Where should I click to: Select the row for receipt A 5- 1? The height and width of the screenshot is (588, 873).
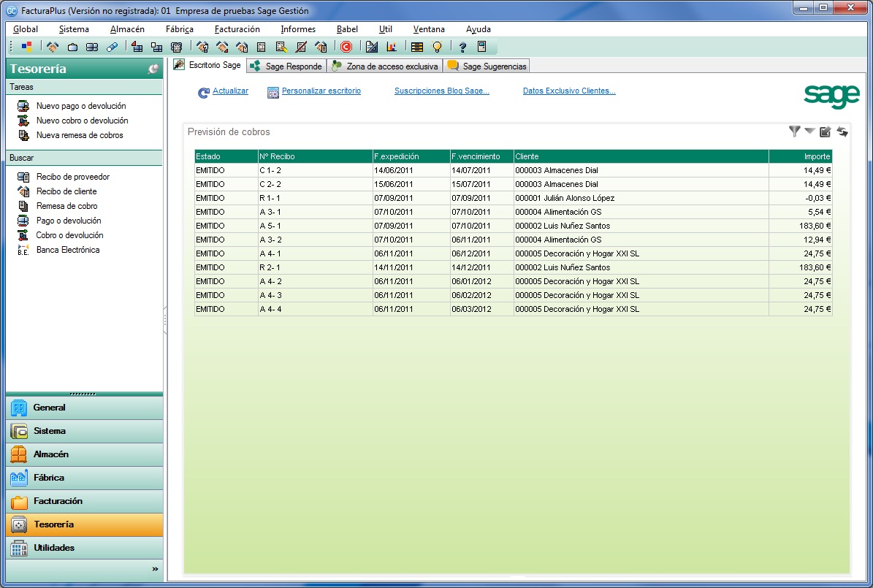pyautogui.click(x=513, y=226)
